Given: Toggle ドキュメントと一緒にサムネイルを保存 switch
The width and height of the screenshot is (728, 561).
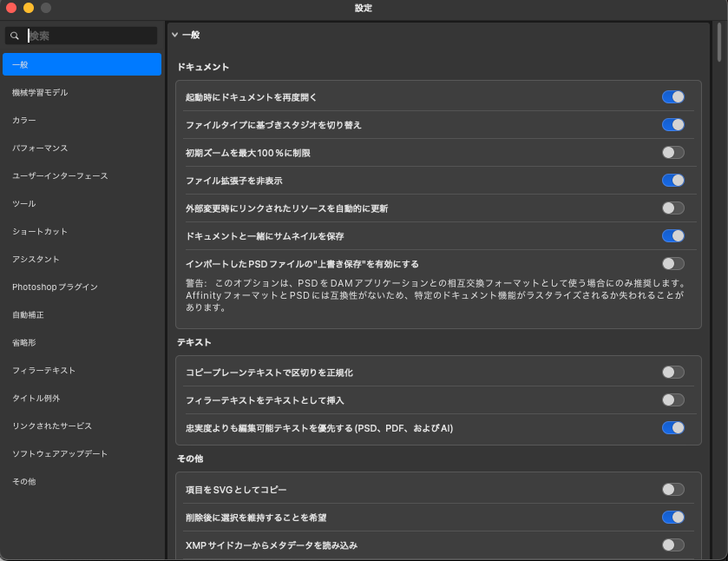Looking at the screenshot, I should (x=672, y=235).
